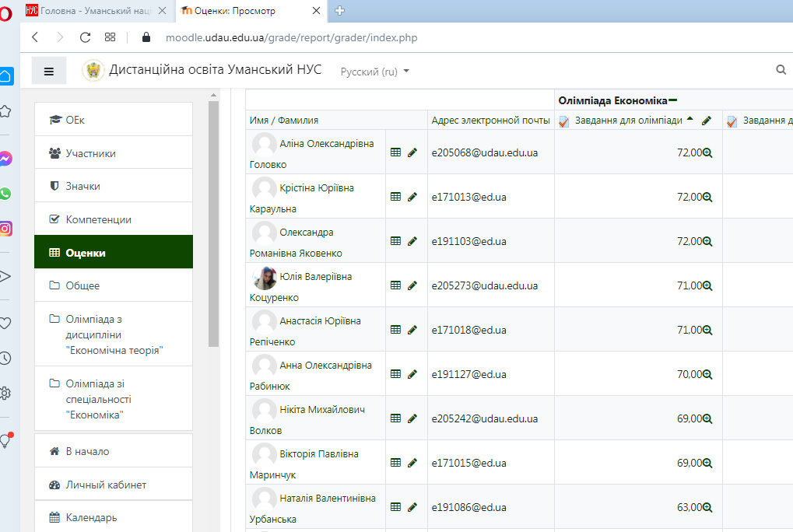Open Opera sidebar history clock icon

[x=5, y=359]
